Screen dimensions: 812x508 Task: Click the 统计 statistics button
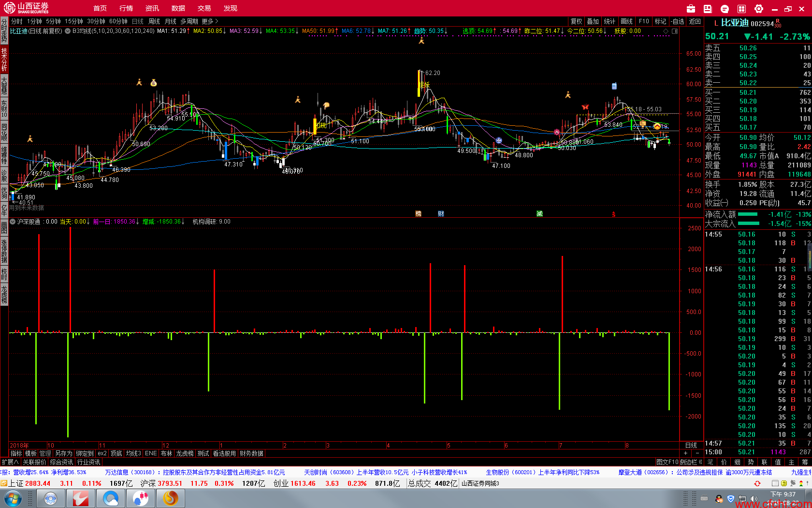610,21
